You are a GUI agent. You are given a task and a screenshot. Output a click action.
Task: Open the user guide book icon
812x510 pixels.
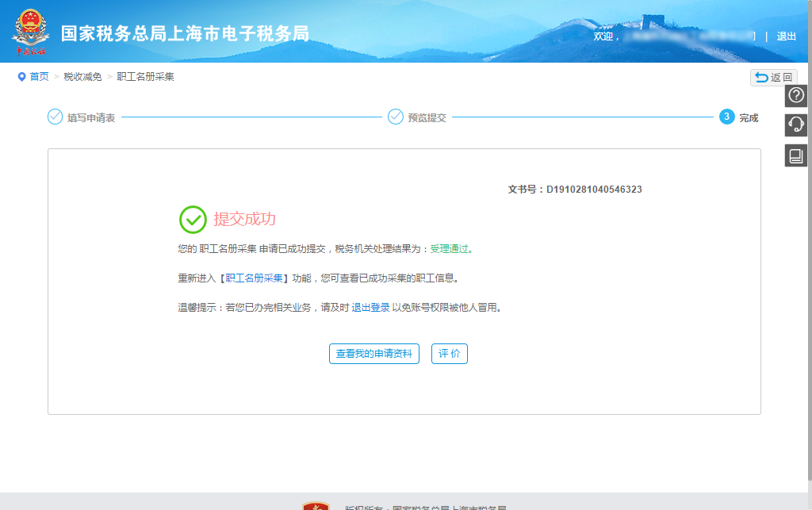[x=795, y=155]
